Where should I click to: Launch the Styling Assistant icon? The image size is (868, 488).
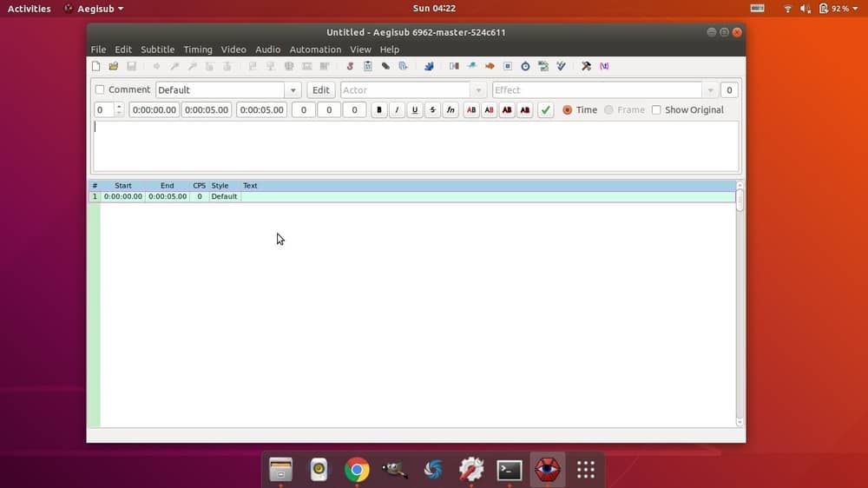[471, 66]
